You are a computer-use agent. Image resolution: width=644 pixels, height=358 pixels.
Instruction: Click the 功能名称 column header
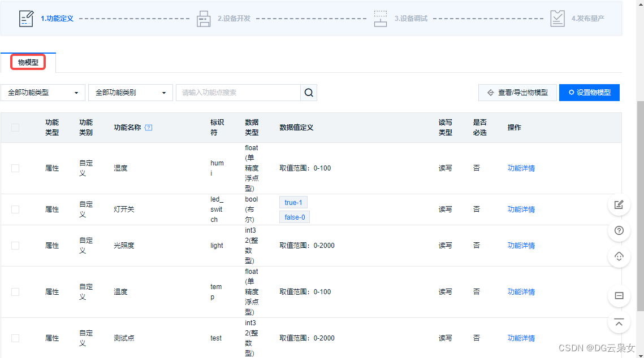point(127,128)
